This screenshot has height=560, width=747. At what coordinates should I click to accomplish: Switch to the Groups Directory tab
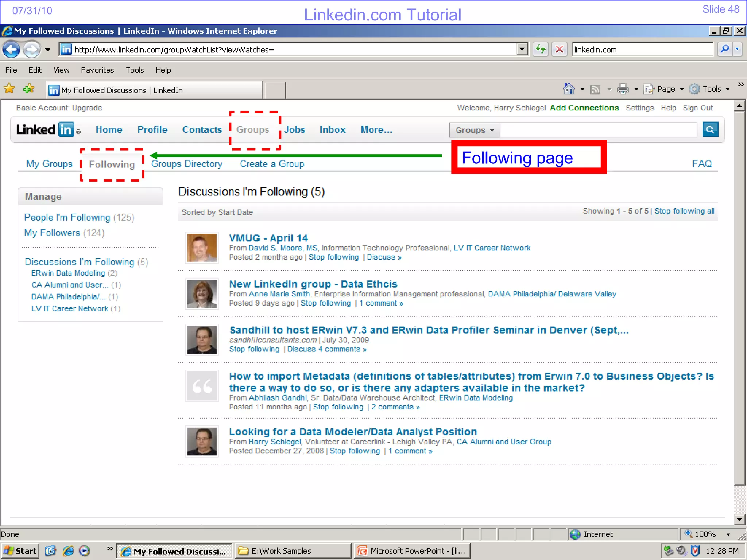187,164
